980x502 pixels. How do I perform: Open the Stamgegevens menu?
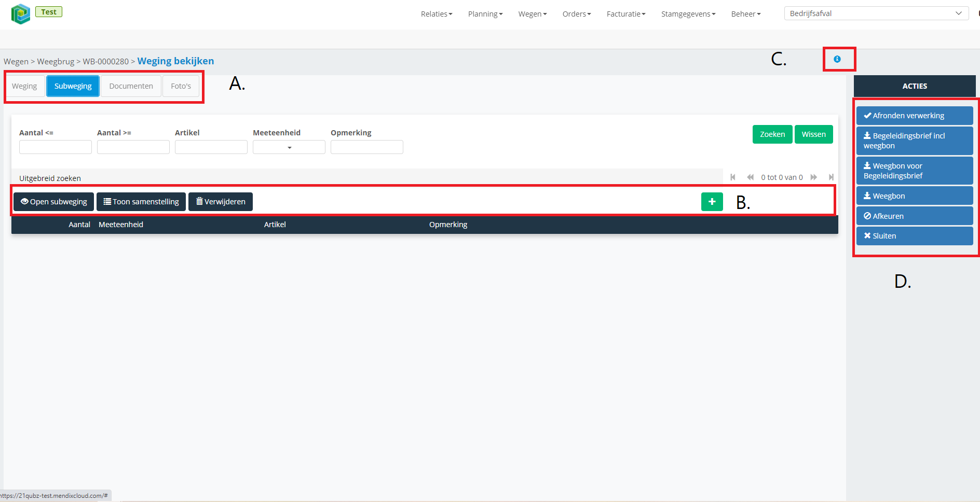(x=688, y=14)
